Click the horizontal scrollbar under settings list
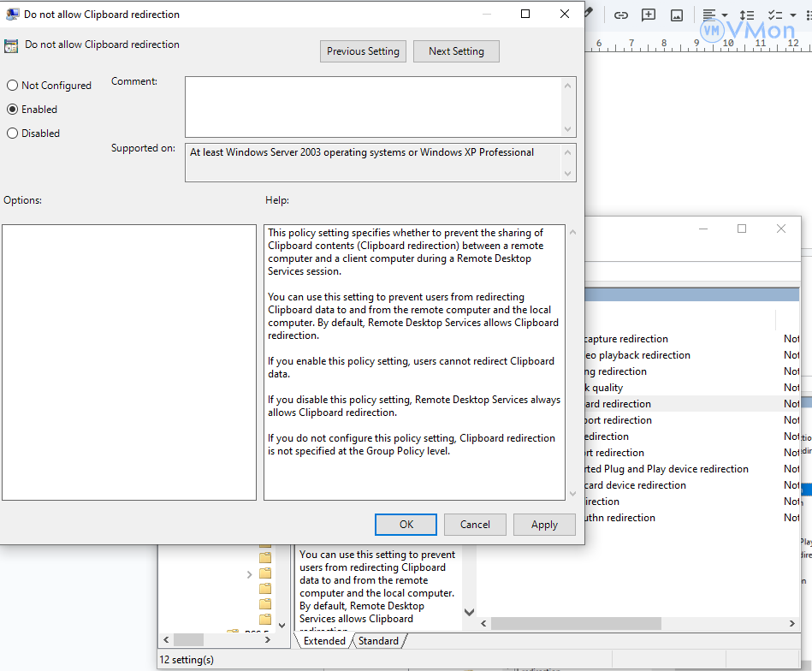Screen dimensions: 812x671 (x=633, y=622)
